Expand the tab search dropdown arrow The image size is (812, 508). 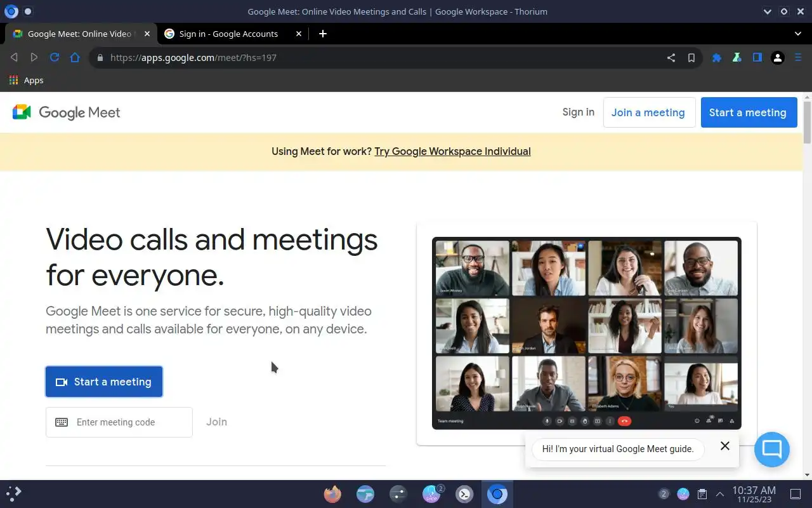[x=798, y=34]
